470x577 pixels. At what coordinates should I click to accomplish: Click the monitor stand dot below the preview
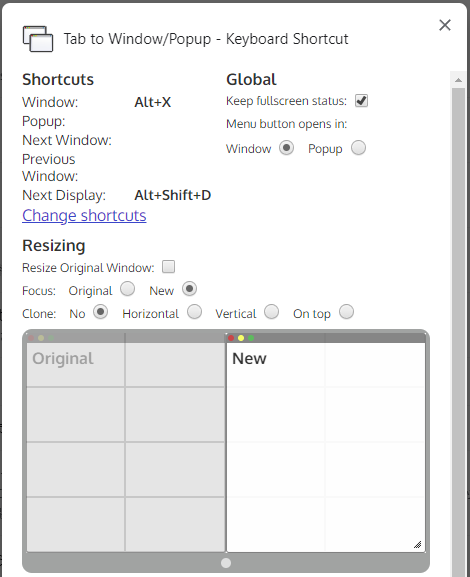[x=226, y=563]
